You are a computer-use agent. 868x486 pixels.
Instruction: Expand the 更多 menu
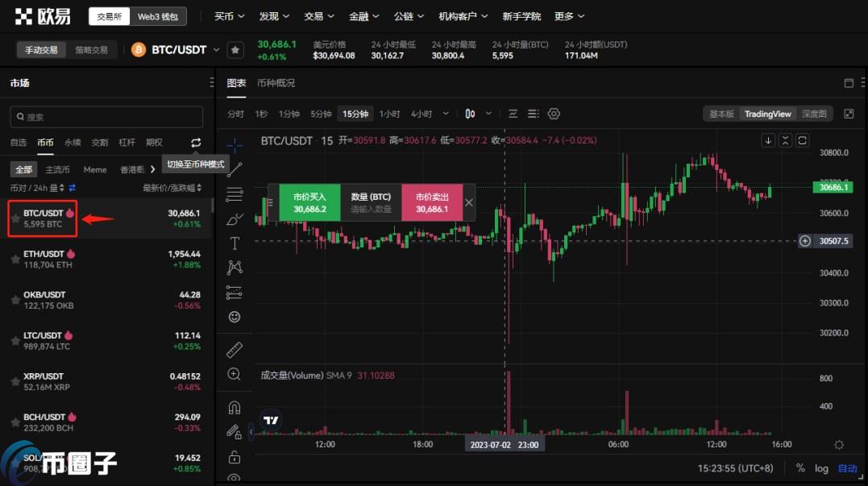point(569,17)
